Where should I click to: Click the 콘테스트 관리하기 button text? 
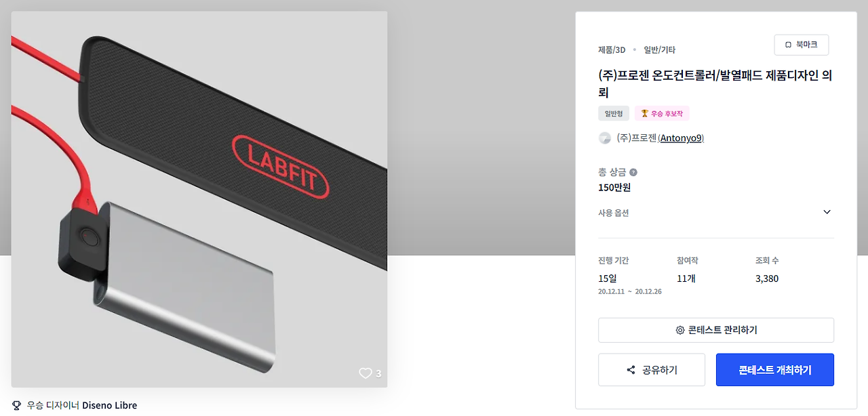tap(723, 331)
